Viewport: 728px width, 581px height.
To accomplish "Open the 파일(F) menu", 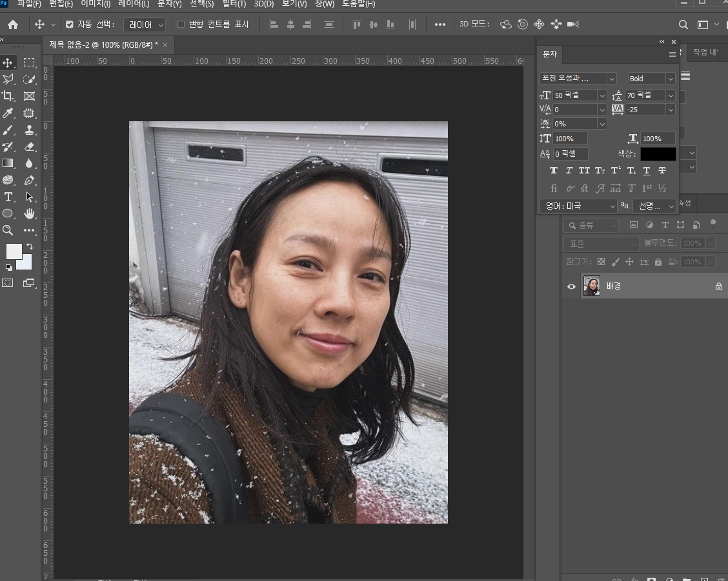I will click(29, 4).
